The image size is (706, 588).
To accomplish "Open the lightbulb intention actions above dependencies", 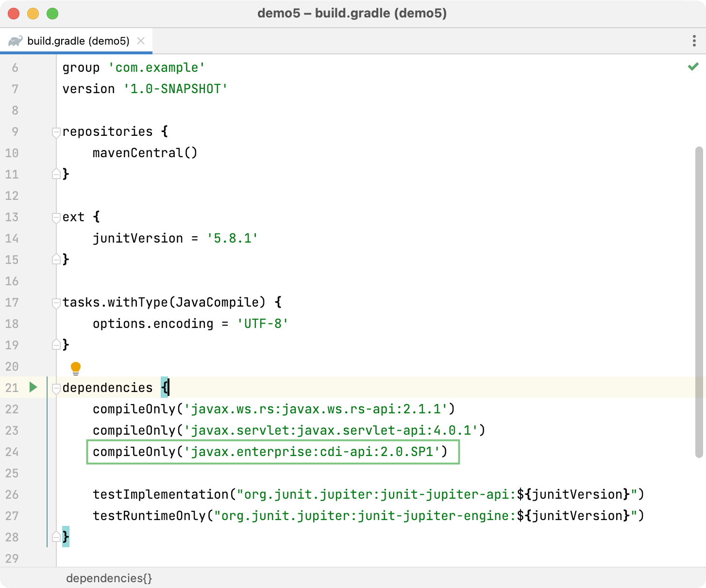I will 75,368.
